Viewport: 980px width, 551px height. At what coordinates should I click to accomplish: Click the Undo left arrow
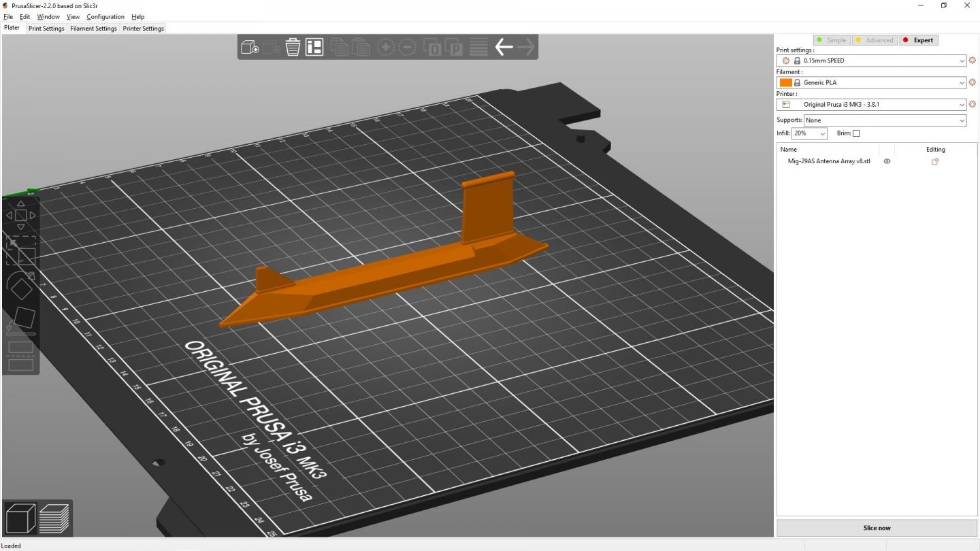pyautogui.click(x=504, y=47)
